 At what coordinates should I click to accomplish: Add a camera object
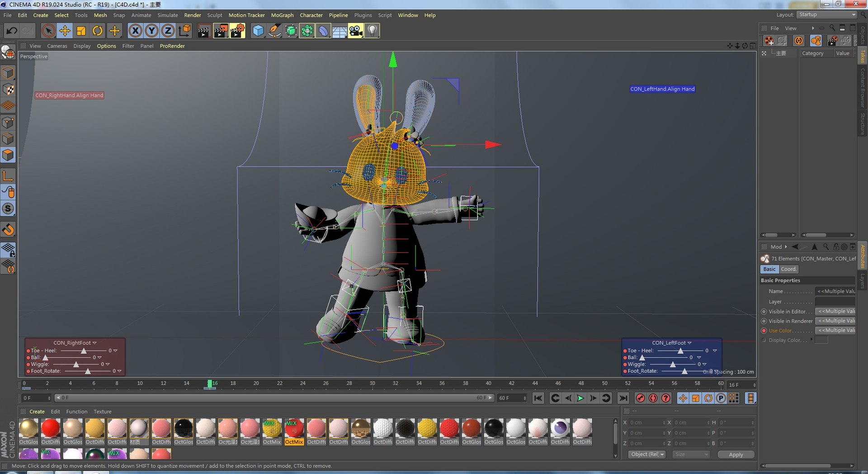click(356, 31)
